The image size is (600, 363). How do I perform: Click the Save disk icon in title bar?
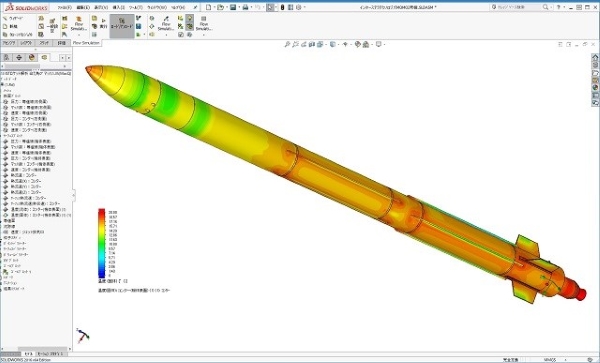click(233, 7)
